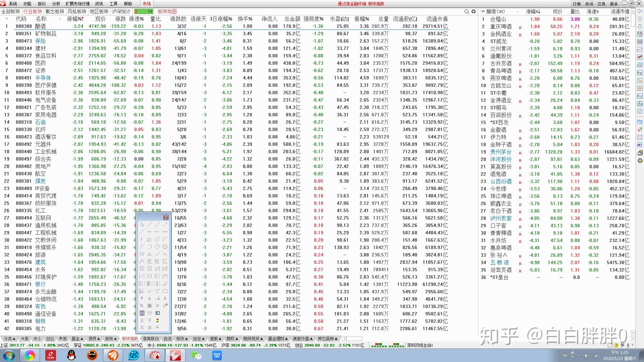Expand the 其它品种 bottom tab menu
This screenshot has width=644, height=362.
(x=328, y=339)
